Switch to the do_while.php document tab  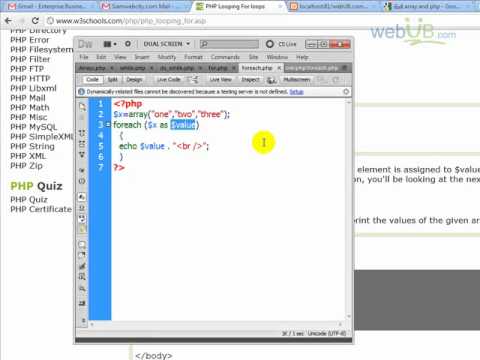(x=177, y=68)
